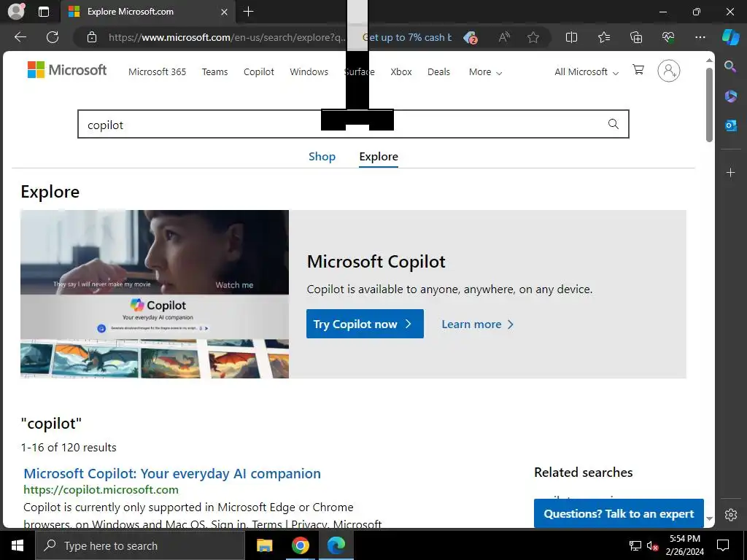This screenshot has height=560, width=747.
Task: Open the shopping coupons badge icon
Action: click(x=471, y=37)
